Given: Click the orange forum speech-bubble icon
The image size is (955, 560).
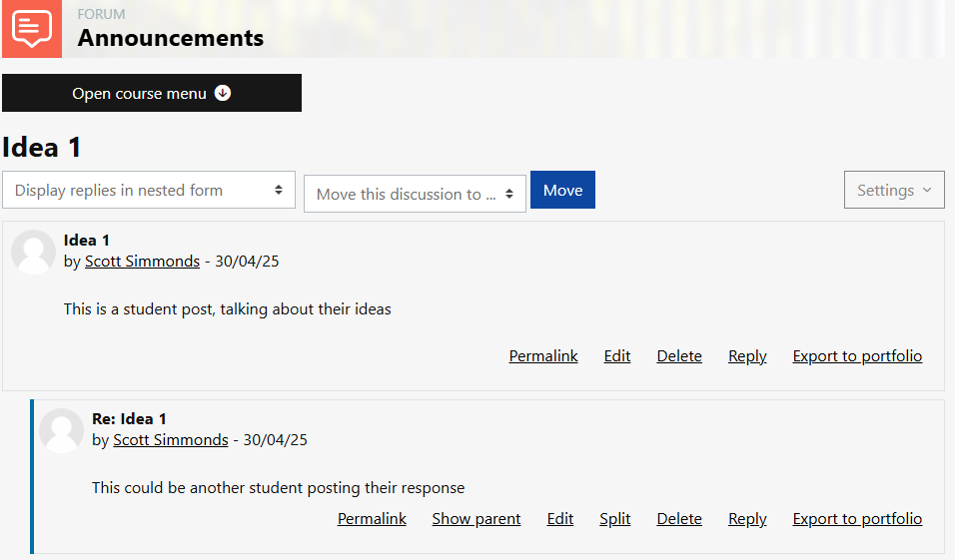Looking at the screenshot, I should coord(32,29).
